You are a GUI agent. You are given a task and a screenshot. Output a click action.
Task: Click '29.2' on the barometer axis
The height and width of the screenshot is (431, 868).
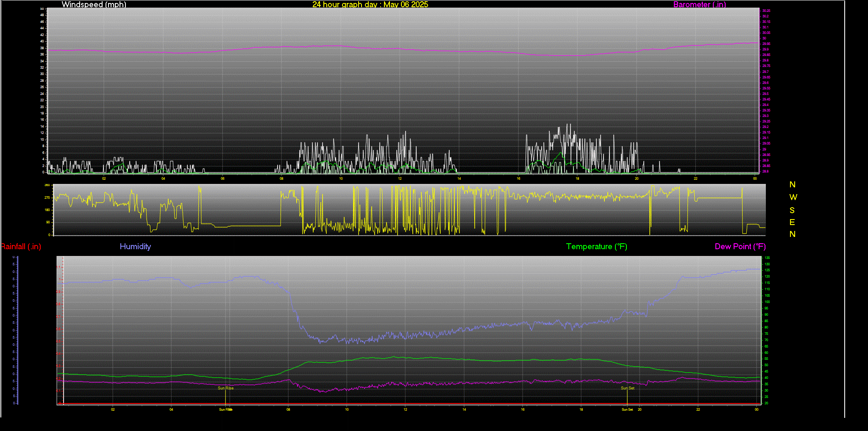[x=765, y=127]
